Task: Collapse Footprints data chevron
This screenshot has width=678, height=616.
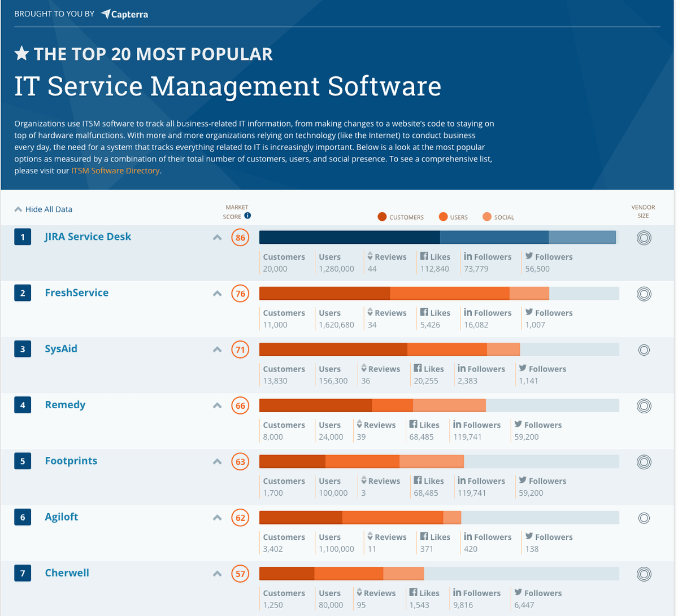Action: click(217, 461)
